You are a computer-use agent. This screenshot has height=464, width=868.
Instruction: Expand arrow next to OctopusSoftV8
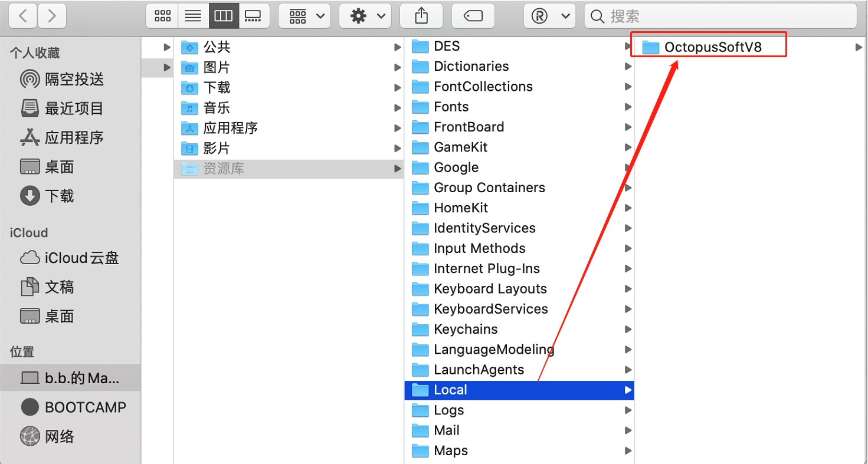pyautogui.click(x=859, y=47)
